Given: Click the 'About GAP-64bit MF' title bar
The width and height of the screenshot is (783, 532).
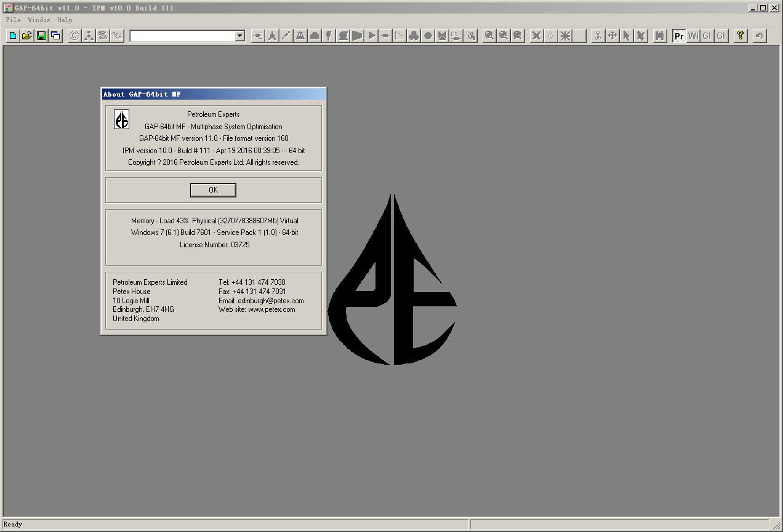Looking at the screenshot, I should (214, 94).
